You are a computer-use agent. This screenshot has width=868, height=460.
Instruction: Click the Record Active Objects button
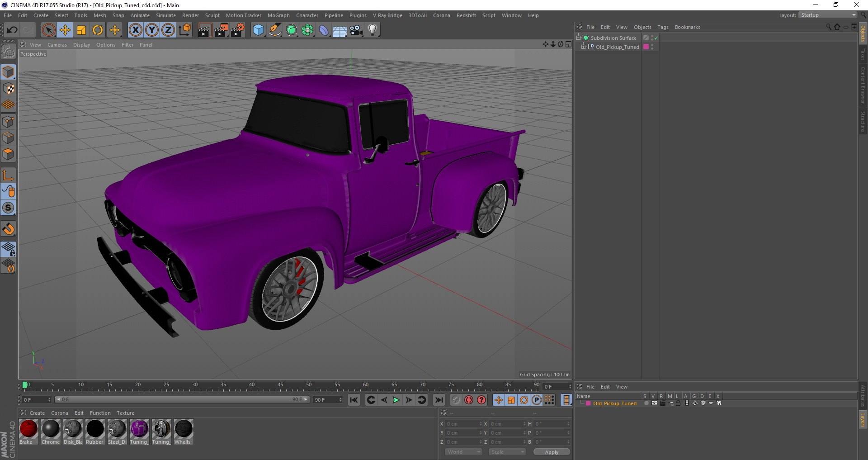[x=456, y=400]
